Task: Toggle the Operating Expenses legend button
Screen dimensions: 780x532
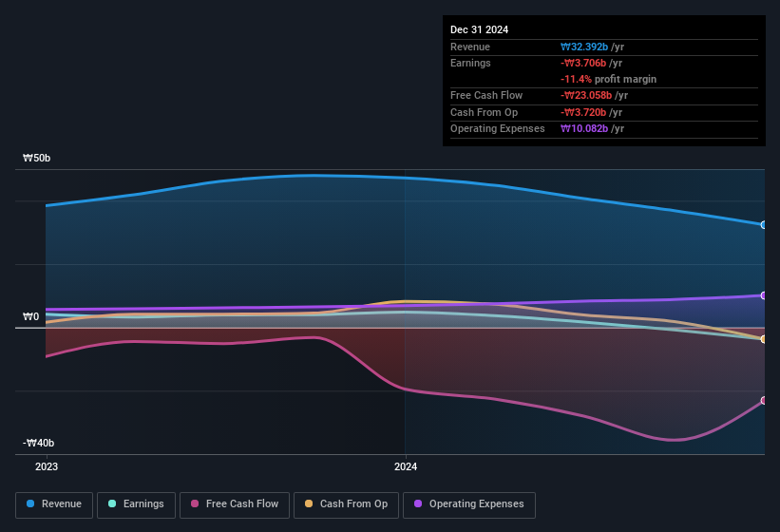Action: 469,505
